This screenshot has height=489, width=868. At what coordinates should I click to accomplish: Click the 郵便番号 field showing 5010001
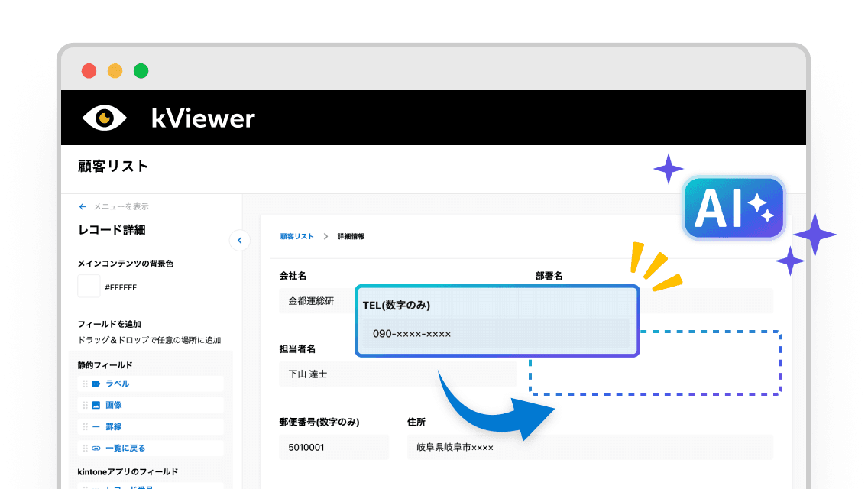click(x=334, y=447)
